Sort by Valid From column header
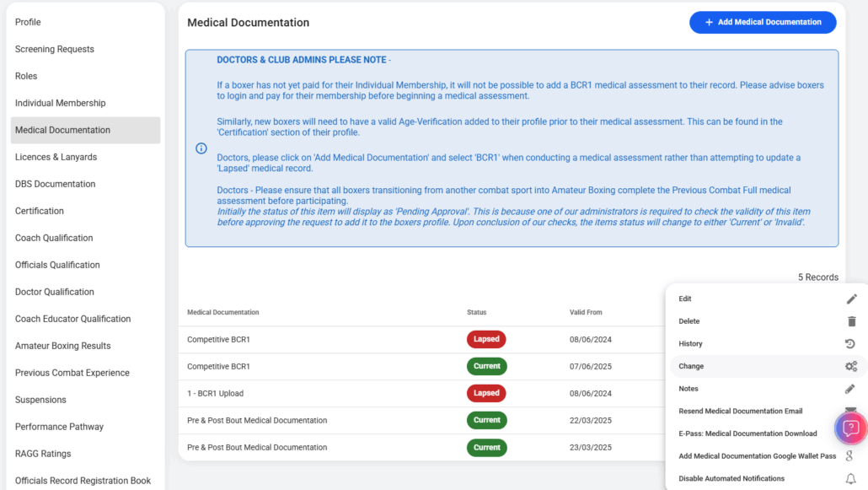 585,312
